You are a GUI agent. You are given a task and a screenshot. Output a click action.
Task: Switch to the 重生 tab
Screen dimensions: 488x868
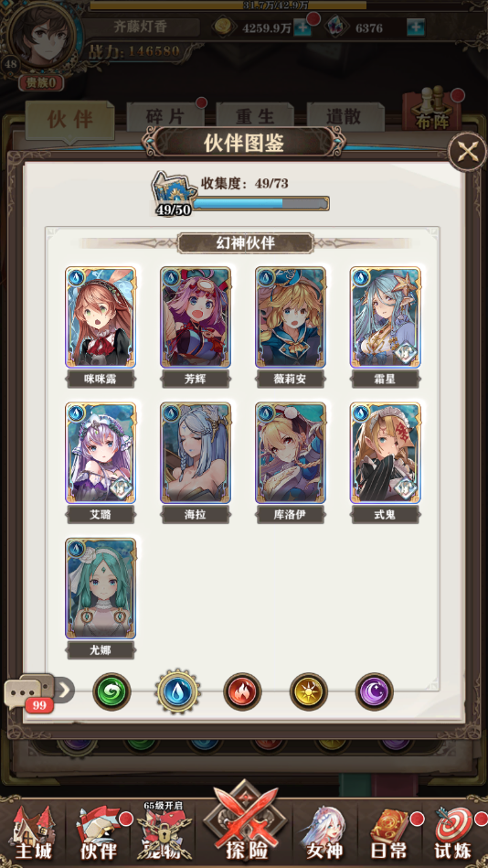(x=255, y=117)
